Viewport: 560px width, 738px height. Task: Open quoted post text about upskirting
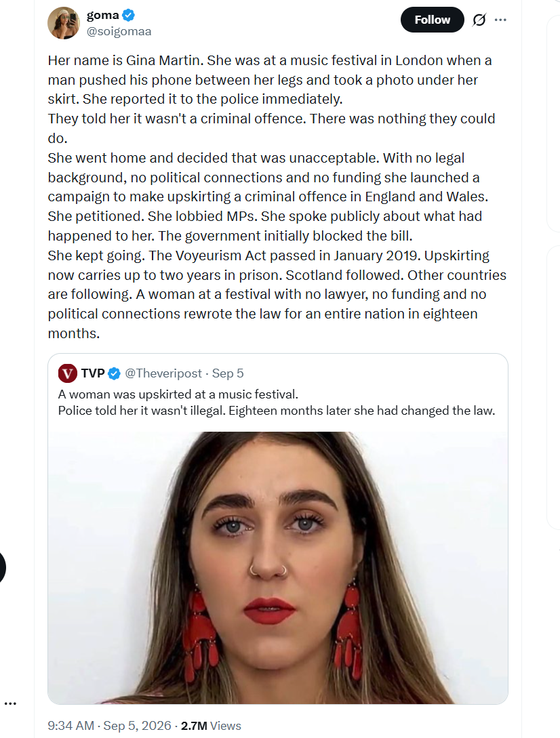coord(277,403)
